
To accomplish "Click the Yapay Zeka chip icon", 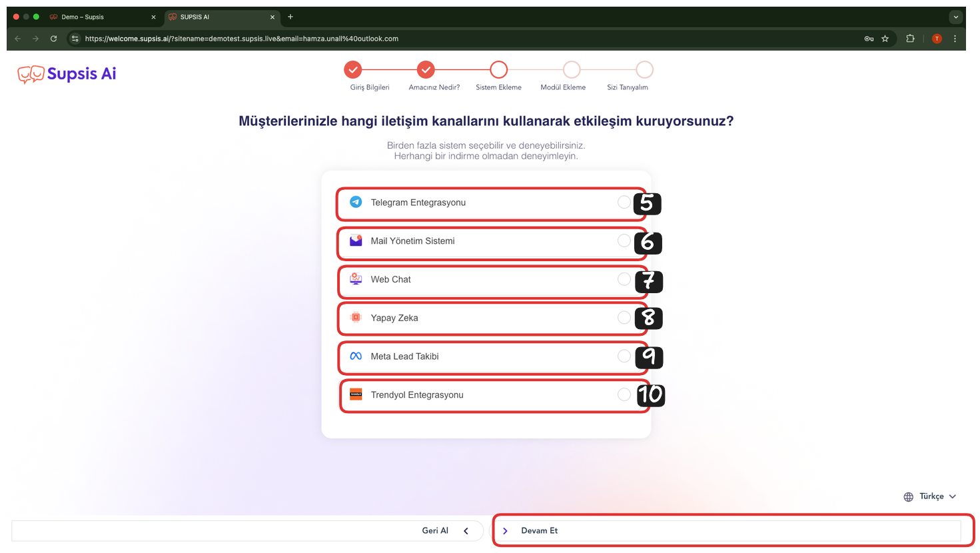I will (x=356, y=318).
